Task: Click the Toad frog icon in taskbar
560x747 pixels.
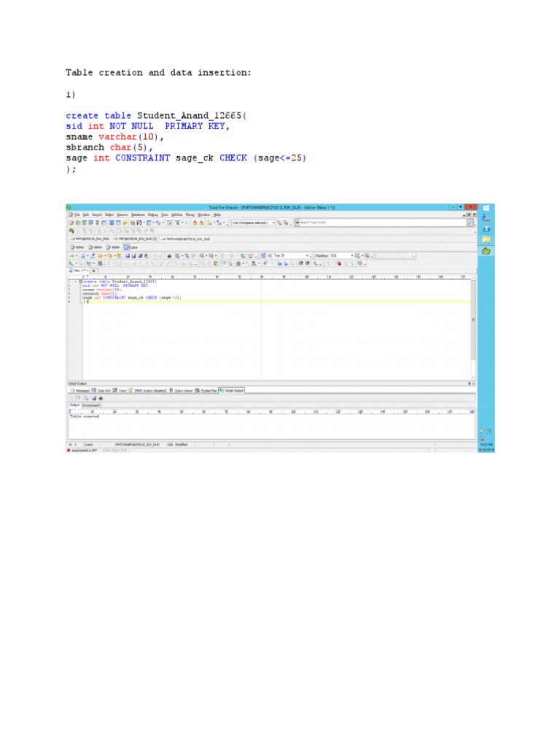Action: click(486, 251)
